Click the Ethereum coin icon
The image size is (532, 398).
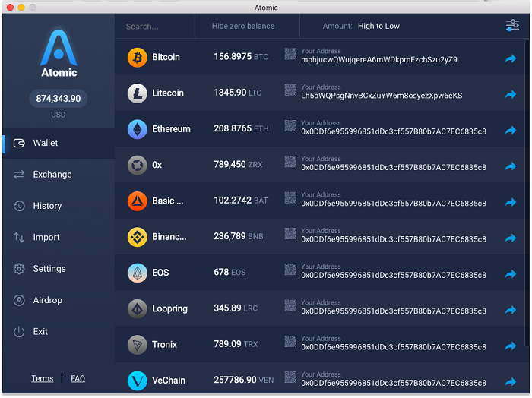pos(137,129)
